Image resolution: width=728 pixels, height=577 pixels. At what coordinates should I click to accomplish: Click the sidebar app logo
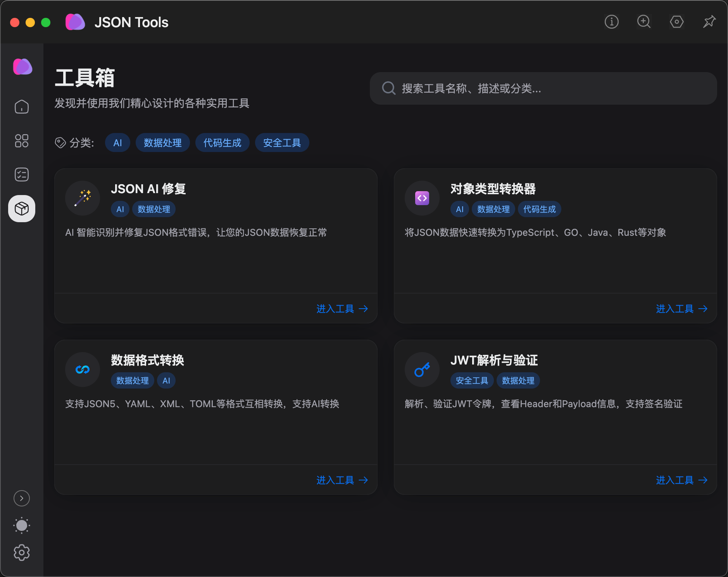pos(22,67)
